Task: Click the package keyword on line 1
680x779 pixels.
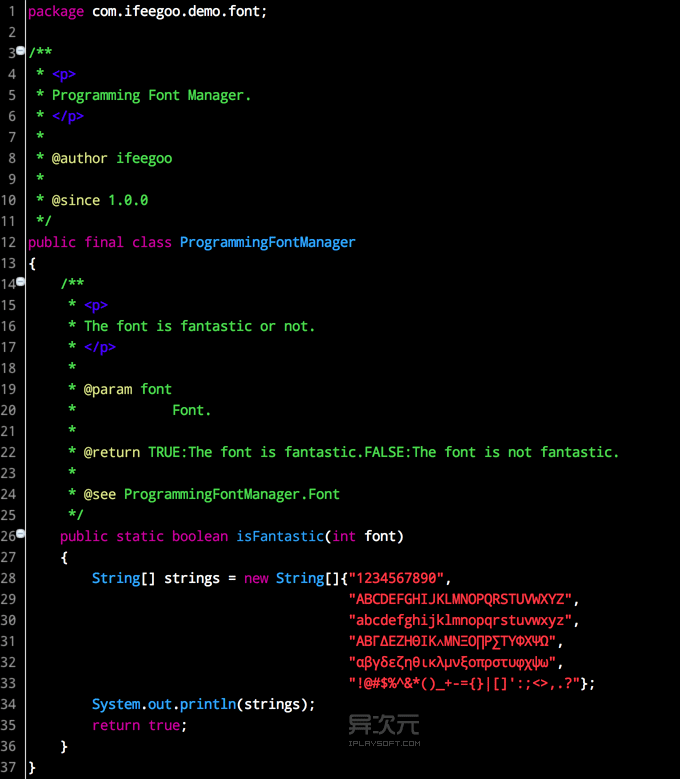Action: tap(56, 12)
